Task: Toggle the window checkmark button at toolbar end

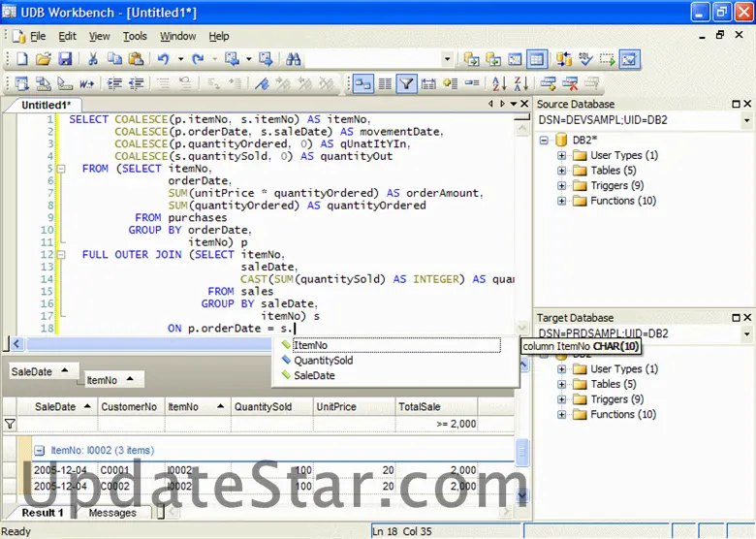Action: 629,59
